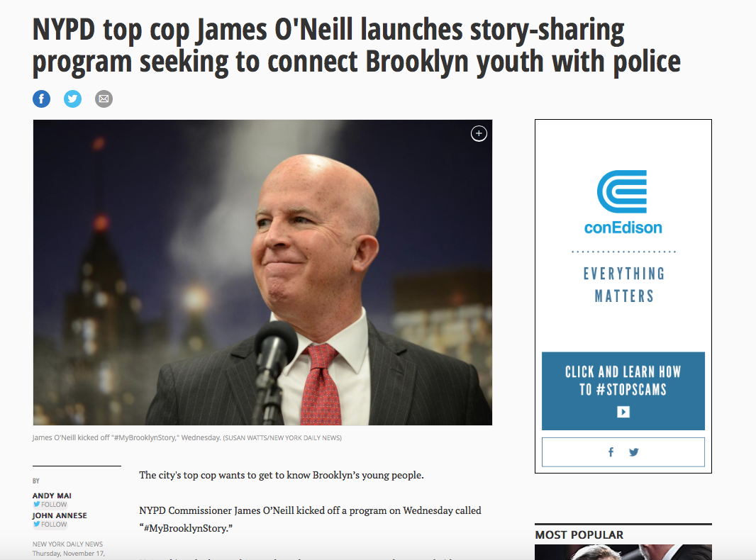The height and width of the screenshot is (560, 756).
Task: Click the conEdison logo in the ad
Action: [x=623, y=202]
